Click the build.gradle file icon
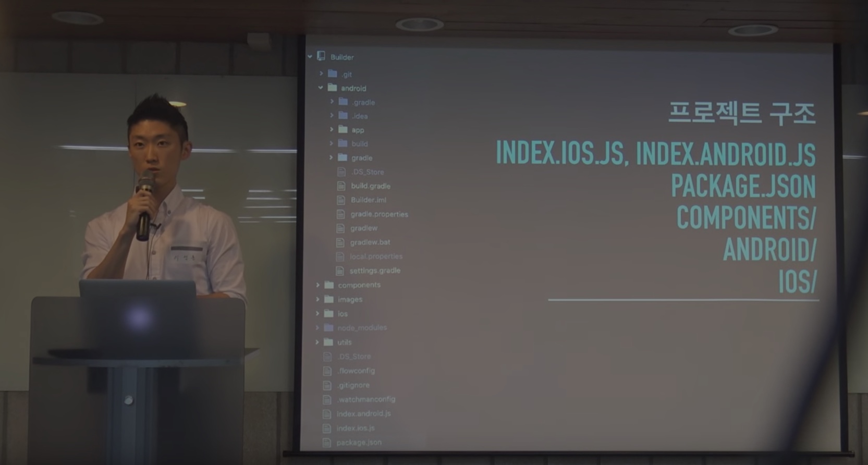 click(x=341, y=186)
